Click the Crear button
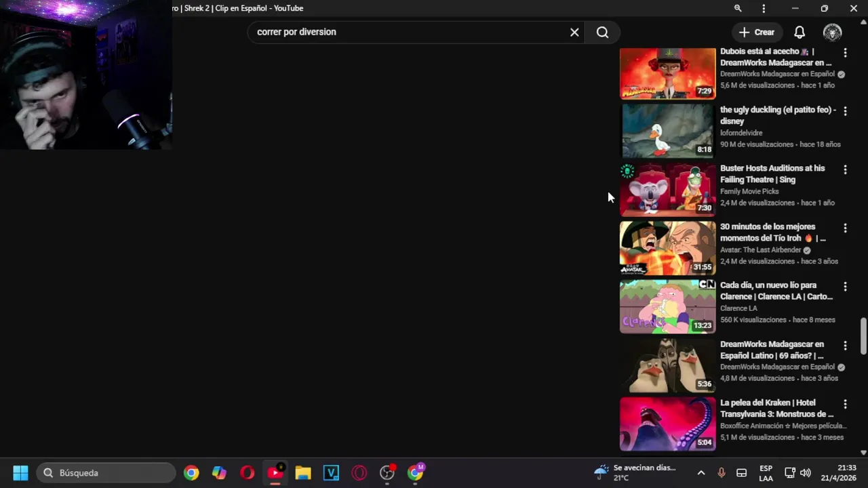This screenshot has height=488, width=868. (x=757, y=32)
